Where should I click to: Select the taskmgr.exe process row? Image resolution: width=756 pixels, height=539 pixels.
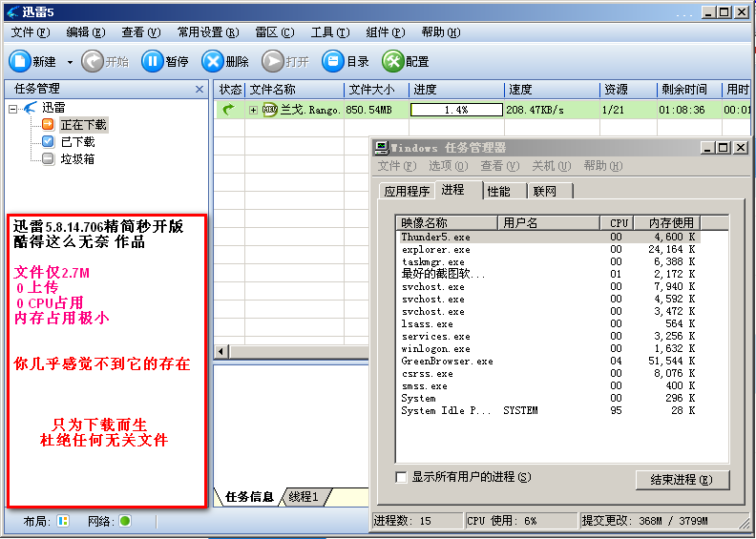548,262
